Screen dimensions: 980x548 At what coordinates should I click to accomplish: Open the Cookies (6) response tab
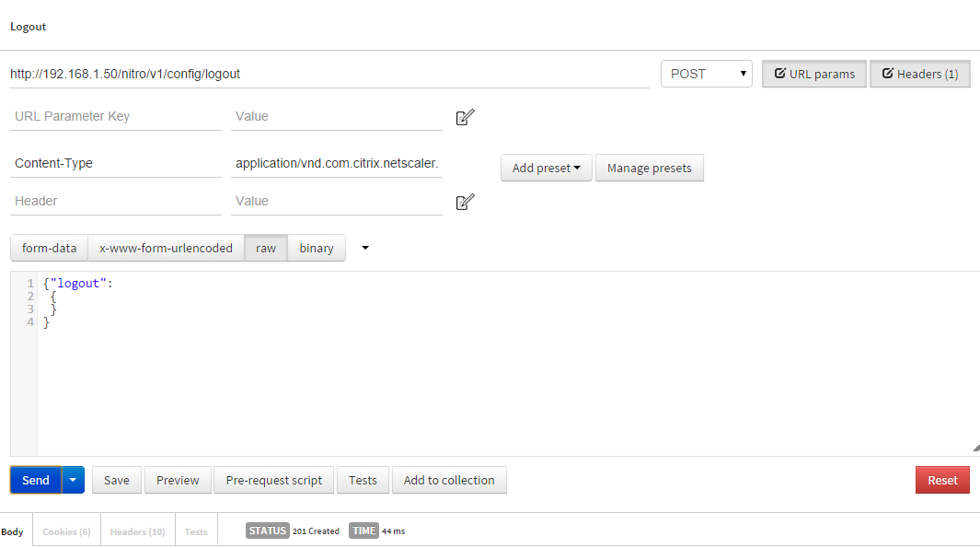point(66,531)
